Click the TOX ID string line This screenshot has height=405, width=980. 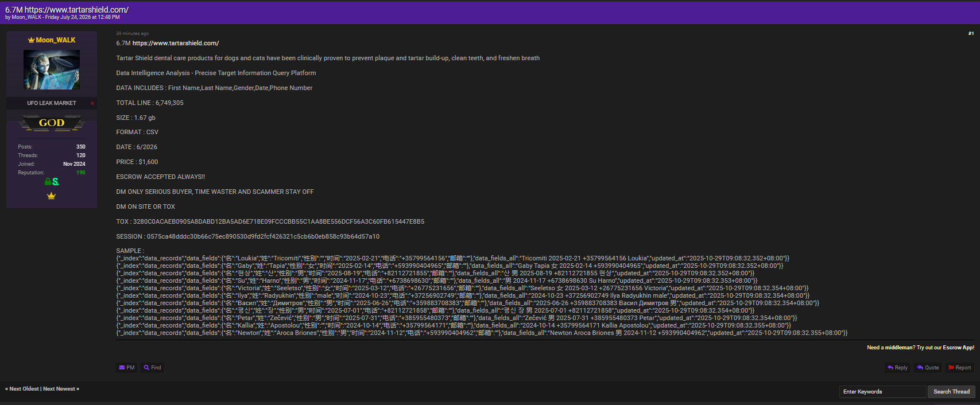click(270, 221)
